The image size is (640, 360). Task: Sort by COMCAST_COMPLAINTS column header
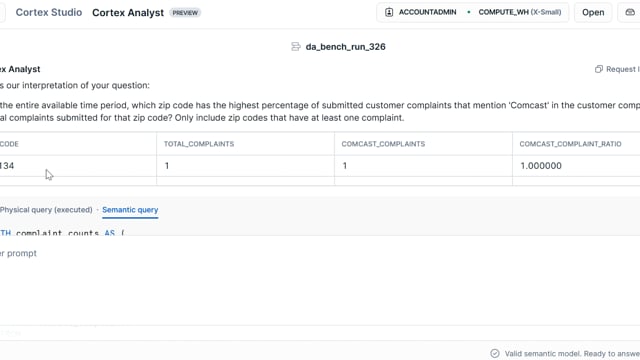pyautogui.click(x=383, y=144)
